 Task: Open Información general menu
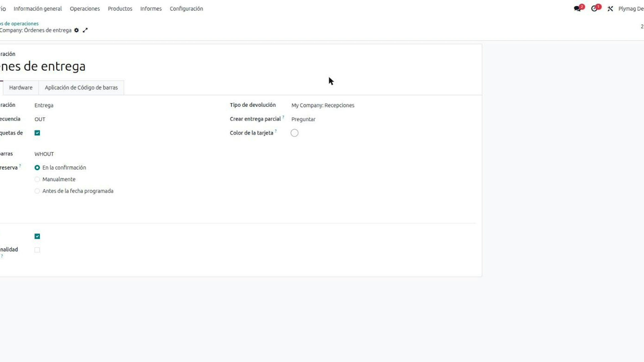(38, 9)
